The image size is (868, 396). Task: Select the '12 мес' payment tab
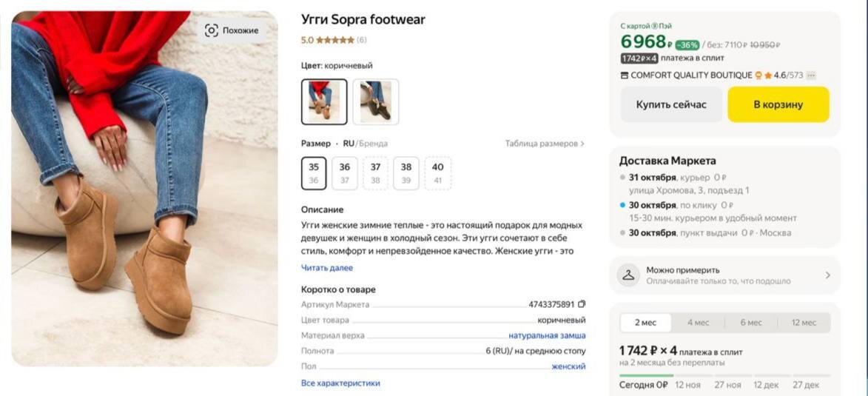click(804, 323)
